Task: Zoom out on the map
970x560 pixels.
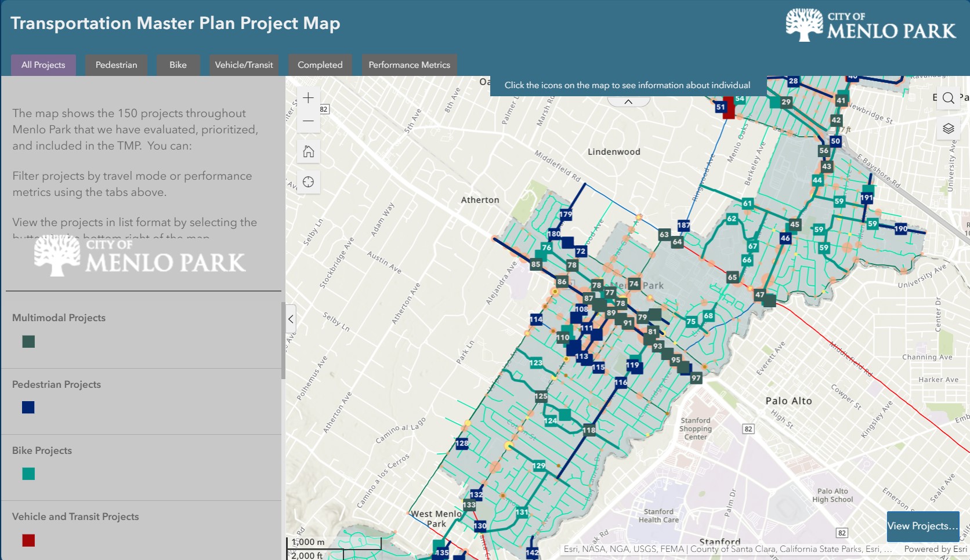Action: point(309,121)
